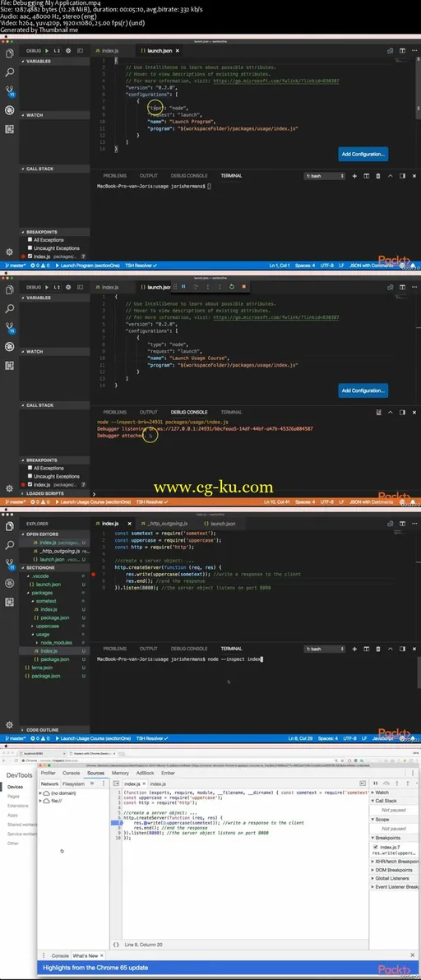Step out using the floating debug toolbar

[220, 286]
